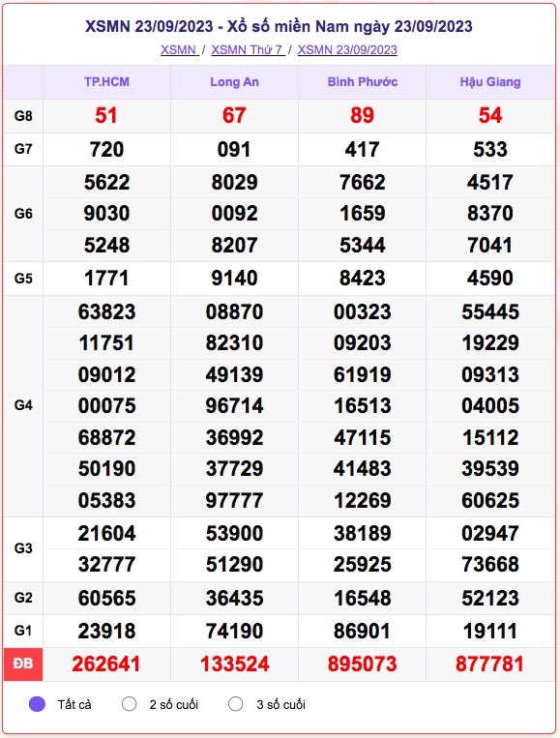Click Hậu Giang special prize 877781
This screenshot has width=560, height=738.
click(x=490, y=664)
